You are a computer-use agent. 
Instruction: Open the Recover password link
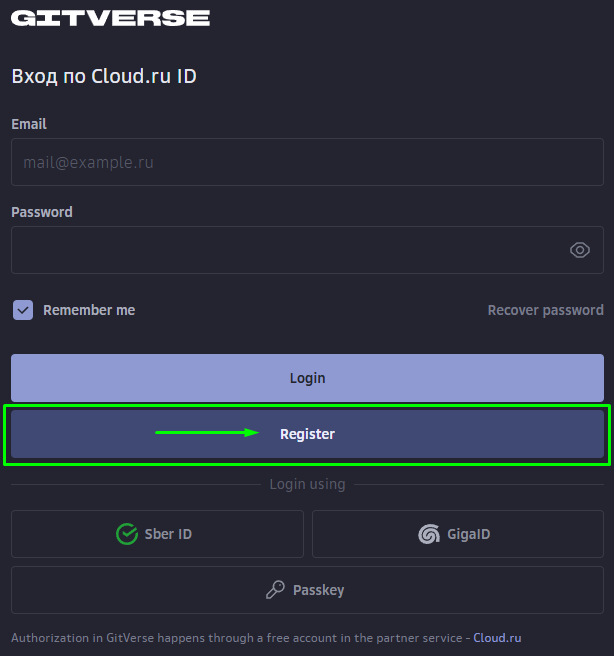coord(545,310)
